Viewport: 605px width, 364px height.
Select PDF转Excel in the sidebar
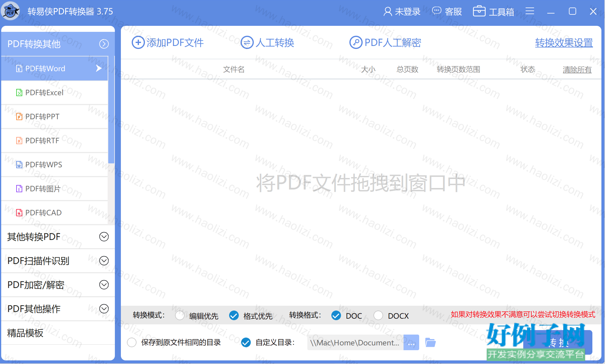[x=55, y=93]
